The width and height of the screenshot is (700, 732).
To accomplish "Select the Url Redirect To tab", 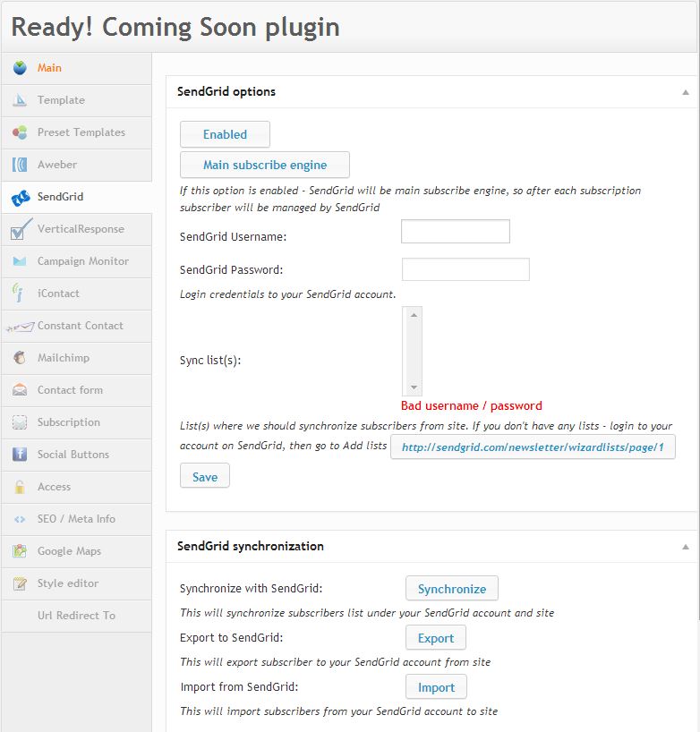I will tap(77, 616).
